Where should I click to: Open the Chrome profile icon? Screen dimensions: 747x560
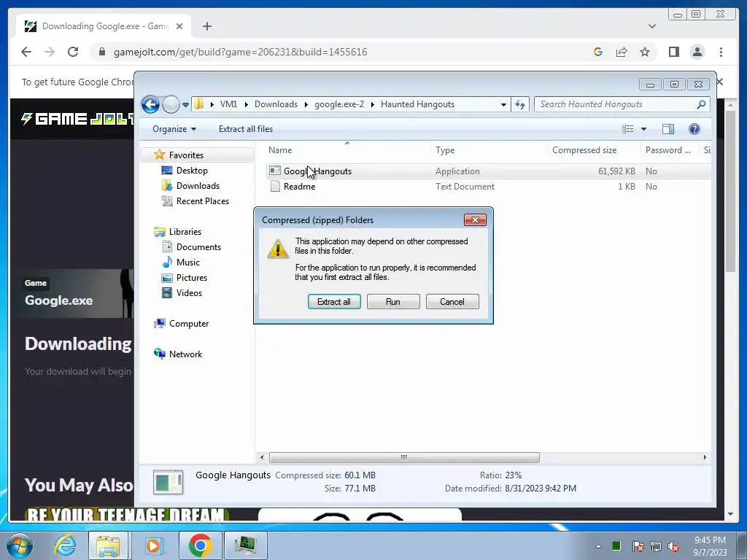pos(697,52)
